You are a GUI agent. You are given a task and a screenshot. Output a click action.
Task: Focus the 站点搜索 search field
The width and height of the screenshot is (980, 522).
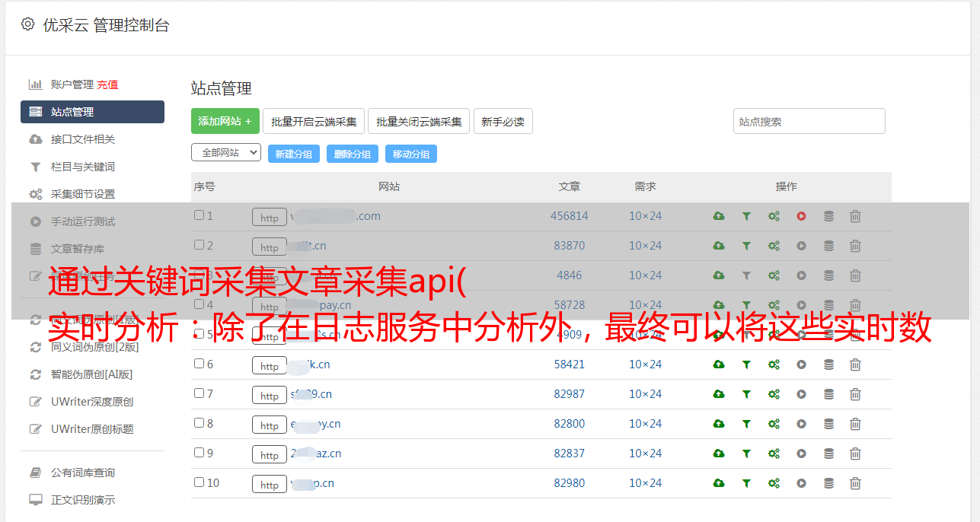[x=809, y=121]
